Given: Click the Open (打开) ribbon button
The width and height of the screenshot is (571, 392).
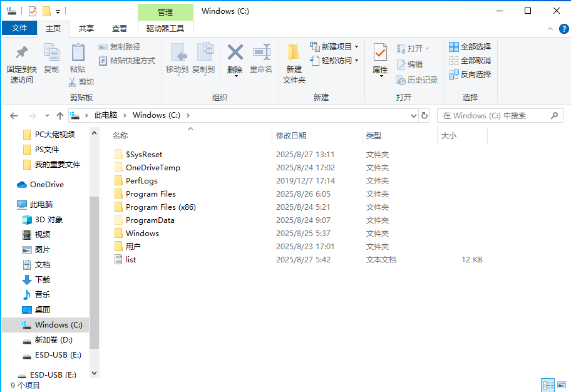Looking at the screenshot, I should [x=413, y=48].
